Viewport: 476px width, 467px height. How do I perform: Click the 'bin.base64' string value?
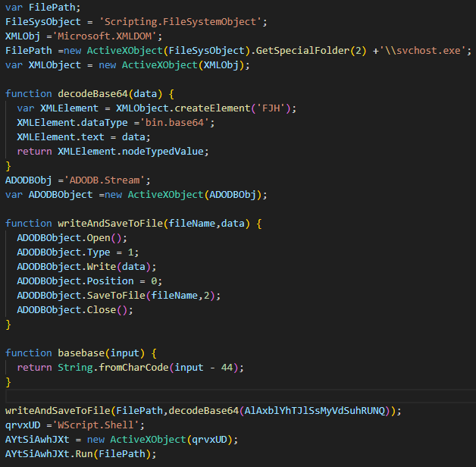click(174, 123)
